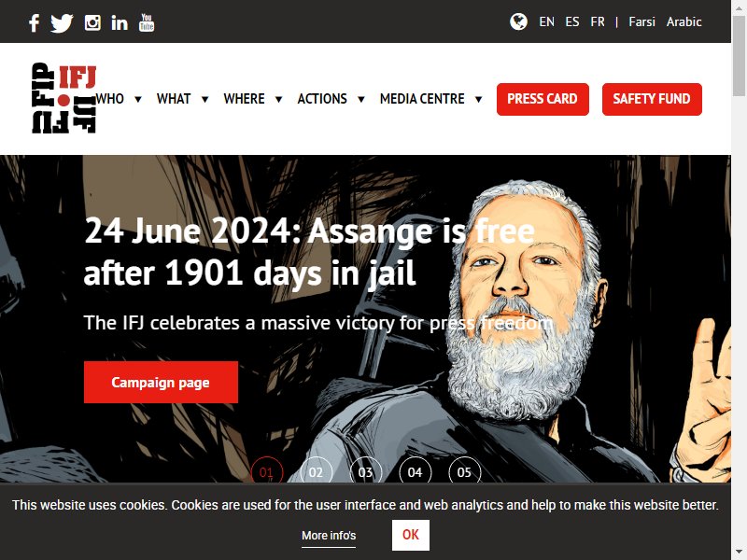Open the Campaign page button
This screenshot has width=747, height=560.
[161, 383]
